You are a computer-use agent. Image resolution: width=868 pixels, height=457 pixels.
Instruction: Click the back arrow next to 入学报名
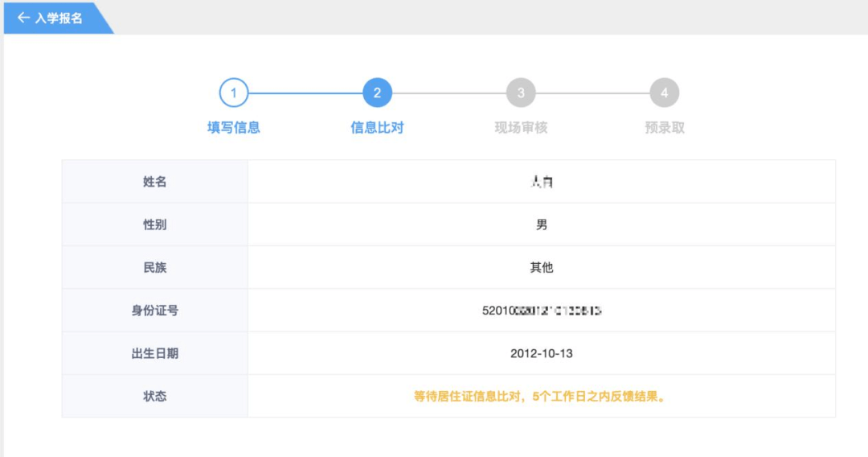coord(23,18)
